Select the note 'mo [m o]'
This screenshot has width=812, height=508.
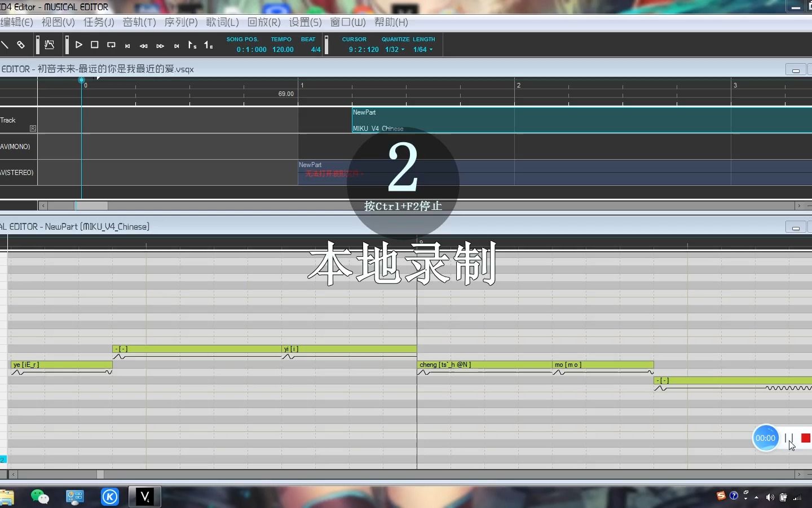click(x=603, y=365)
